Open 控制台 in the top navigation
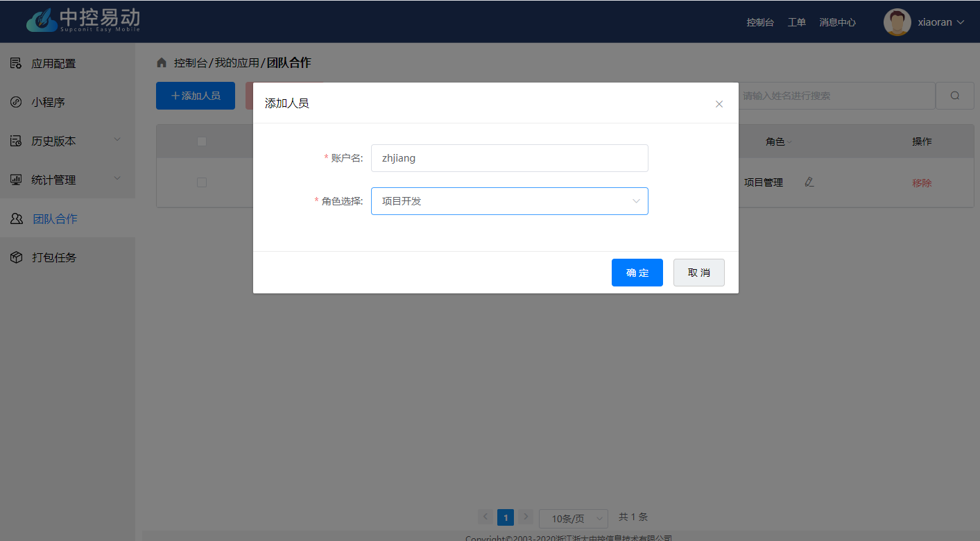Viewport: 980px width, 541px height. pyautogui.click(x=760, y=22)
